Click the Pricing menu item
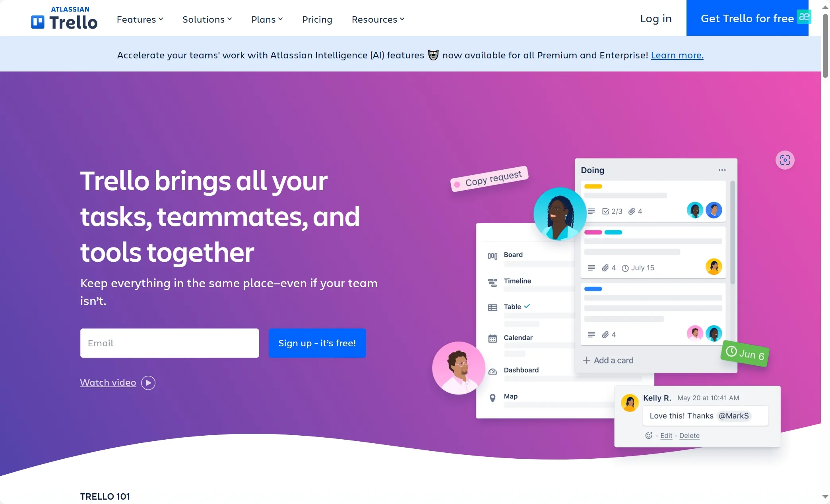 [x=317, y=19]
